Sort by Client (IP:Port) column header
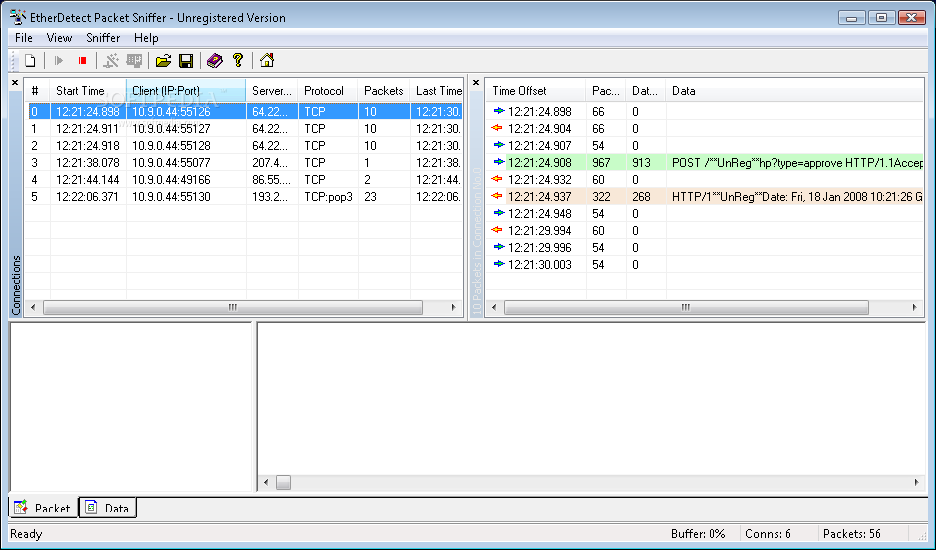 pyautogui.click(x=186, y=91)
